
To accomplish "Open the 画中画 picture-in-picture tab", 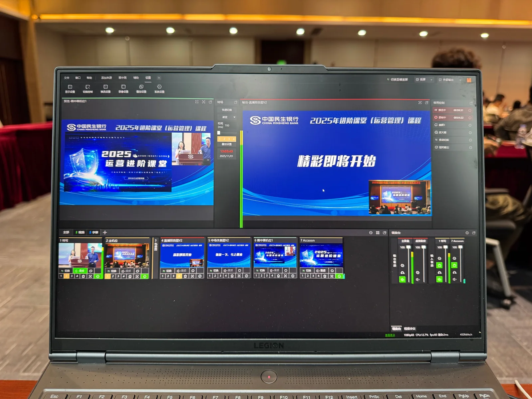I will 122,78.
